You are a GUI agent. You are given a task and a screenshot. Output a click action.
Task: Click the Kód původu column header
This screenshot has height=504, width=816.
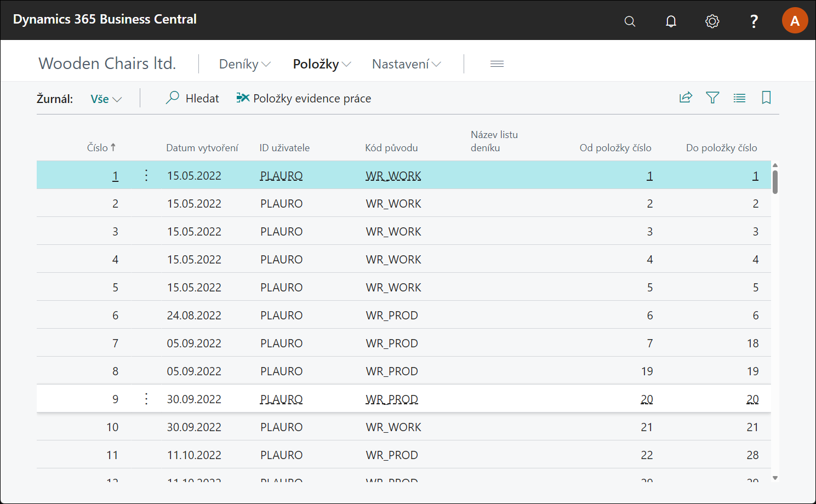[391, 148]
